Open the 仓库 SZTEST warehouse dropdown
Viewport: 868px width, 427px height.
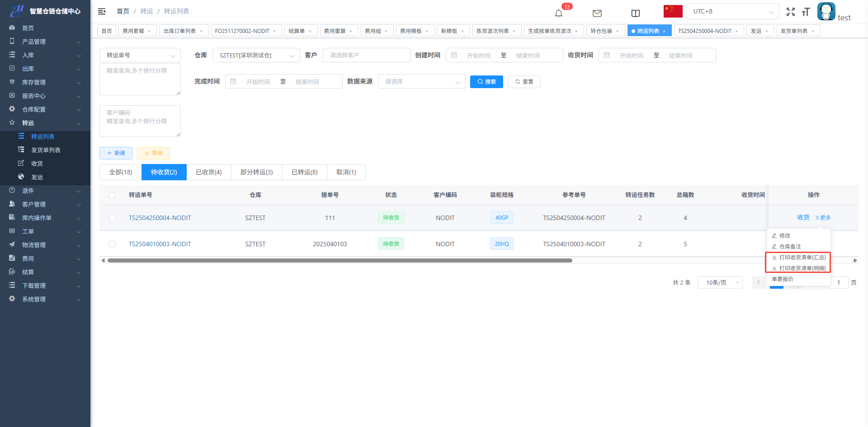point(256,55)
